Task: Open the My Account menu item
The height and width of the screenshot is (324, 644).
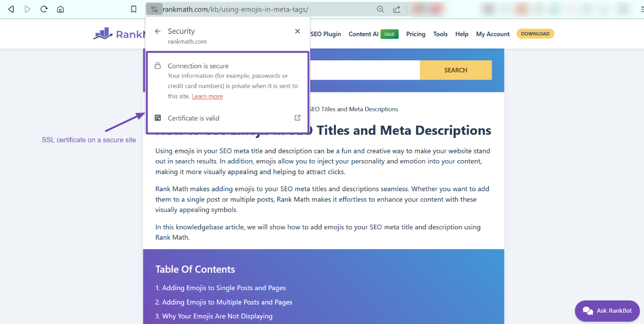Action: 493,34
